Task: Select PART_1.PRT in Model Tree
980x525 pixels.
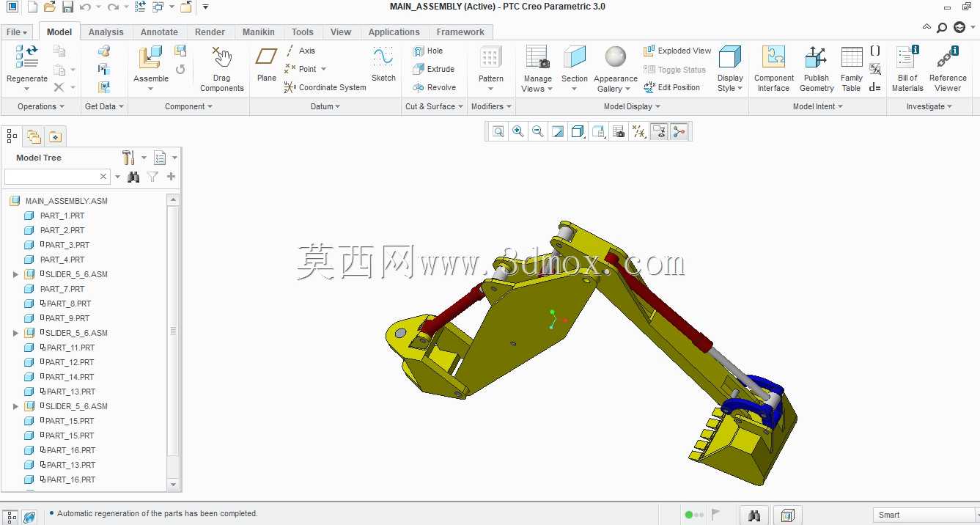Action: point(62,216)
